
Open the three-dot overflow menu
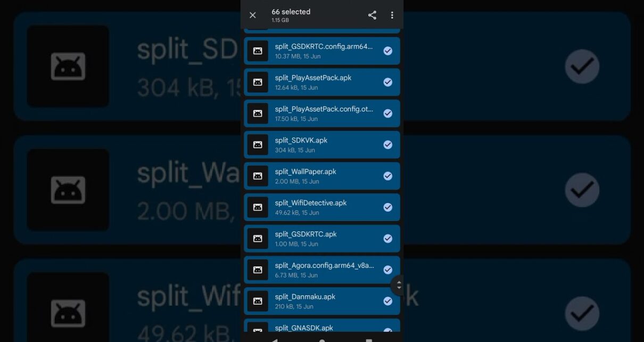click(x=392, y=15)
